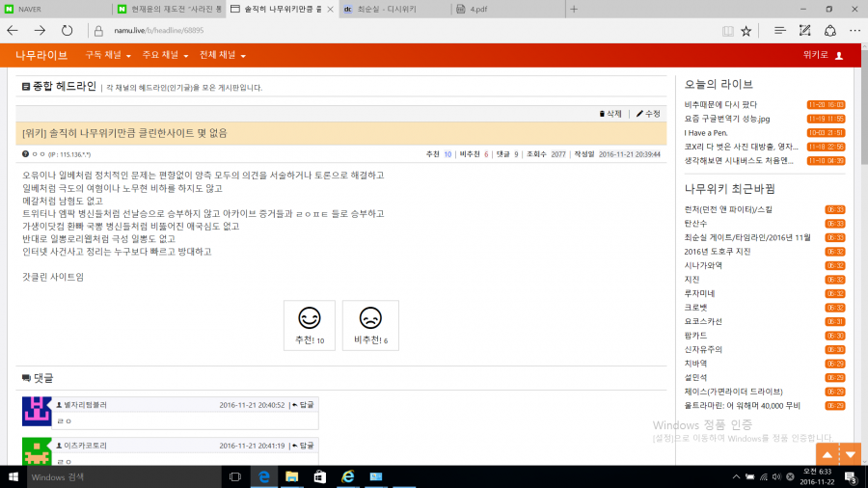Open Windows Store from the taskbar
868x488 pixels.
click(x=318, y=476)
